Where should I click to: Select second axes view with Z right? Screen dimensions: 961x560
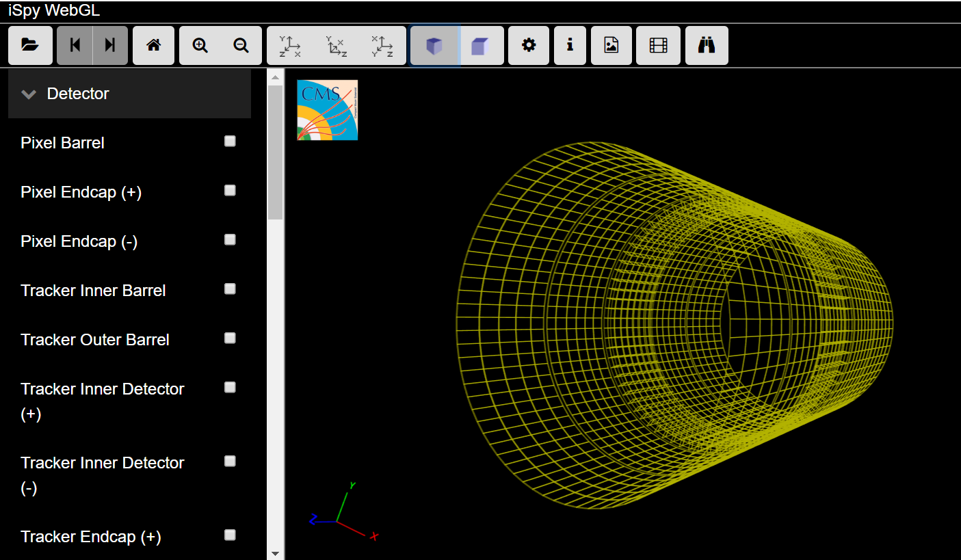pyautogui.click(x=337, y=46)
